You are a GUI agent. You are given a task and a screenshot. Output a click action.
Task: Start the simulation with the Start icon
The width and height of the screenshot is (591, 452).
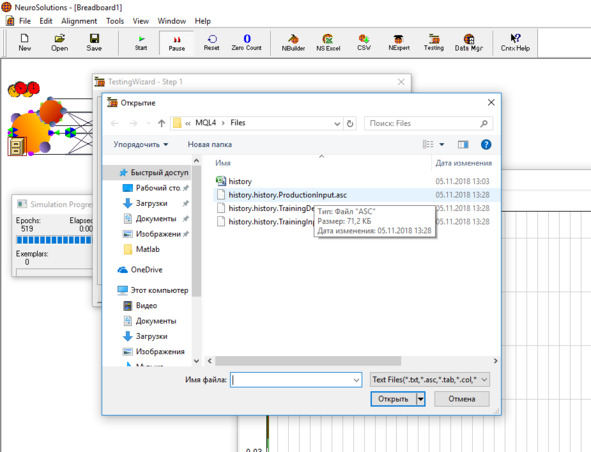141,43
